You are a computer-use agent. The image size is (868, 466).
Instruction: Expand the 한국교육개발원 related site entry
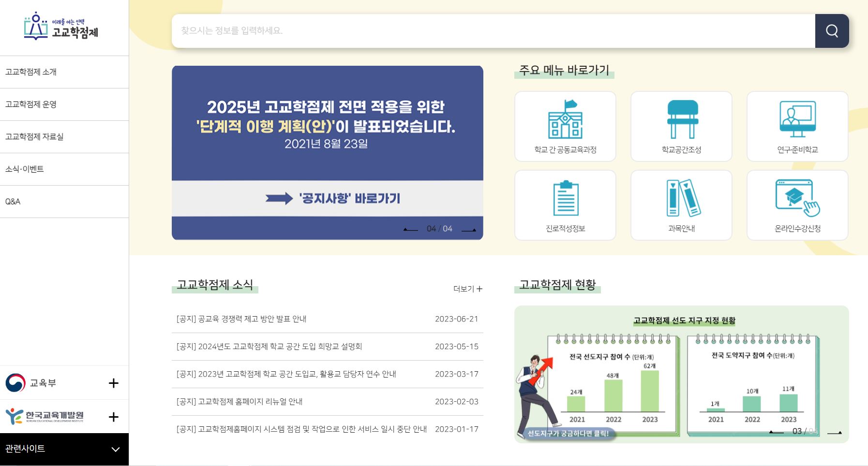113,417
